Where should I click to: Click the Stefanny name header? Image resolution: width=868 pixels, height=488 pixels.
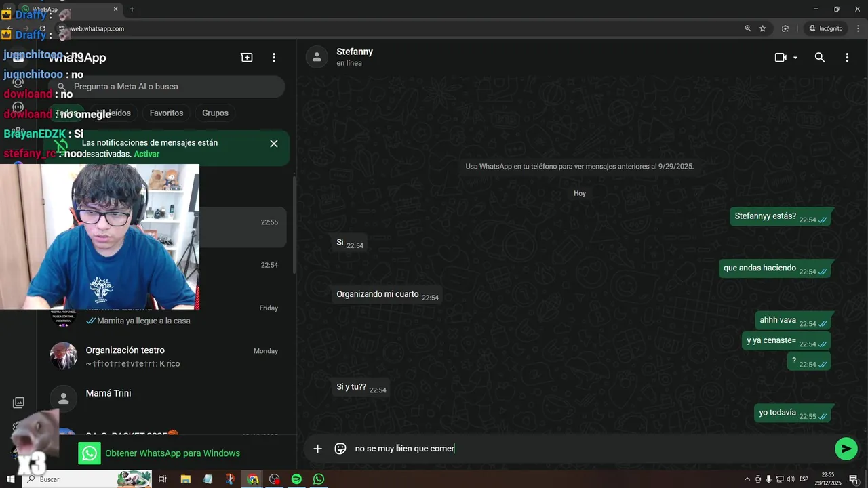[x=355, y=52]
